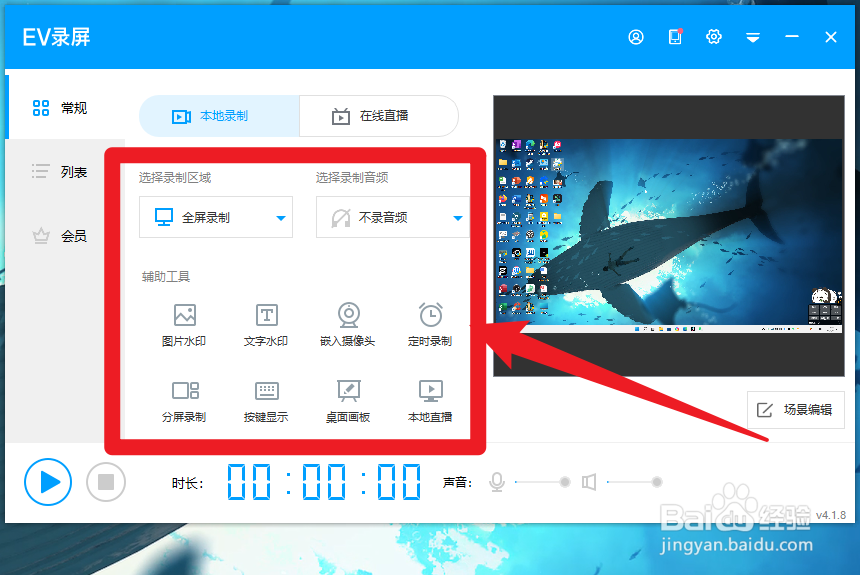Adjust the microphone volume slider
The width and height of the screenshot is (860, 575).
click(542, 482)
